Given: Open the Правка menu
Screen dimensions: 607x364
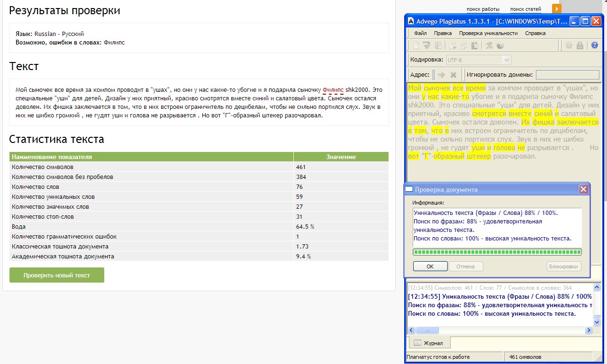Looking at the screenshot, I should 443,33.
